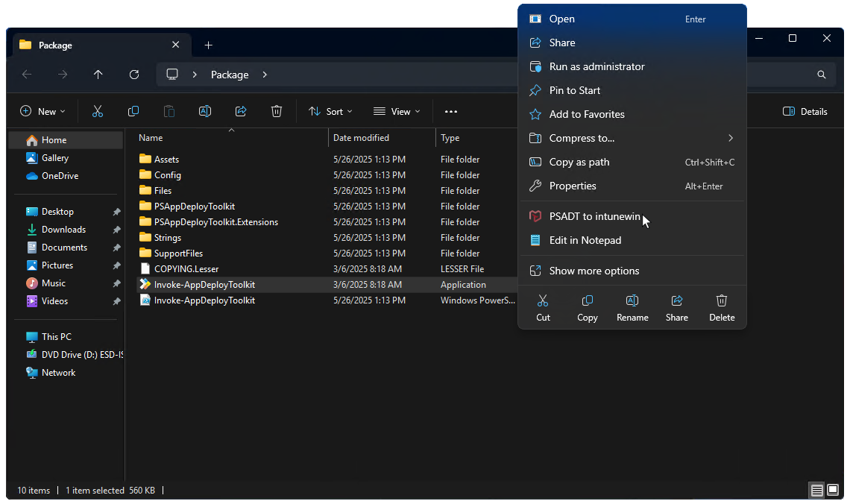Image resolution: width=850 pixels, height=504 pixels.
Task: Open Documents in navigation pane
Action: point(66,247)
